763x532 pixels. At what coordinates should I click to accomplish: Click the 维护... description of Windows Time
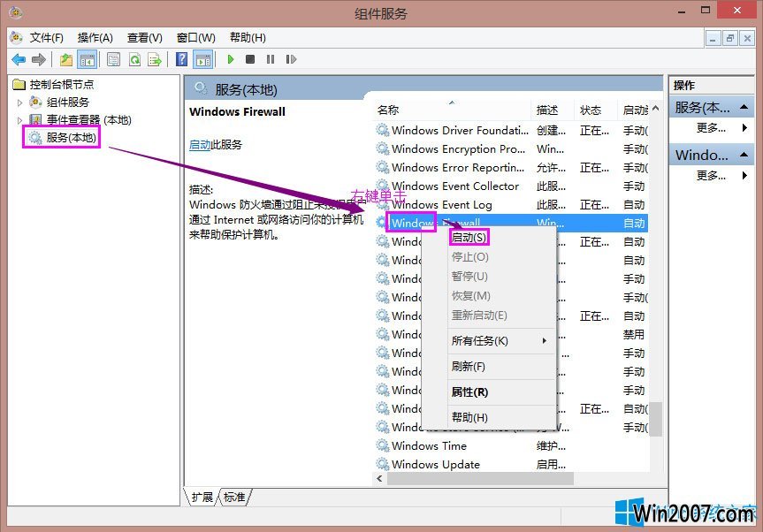tap(551, 445)
